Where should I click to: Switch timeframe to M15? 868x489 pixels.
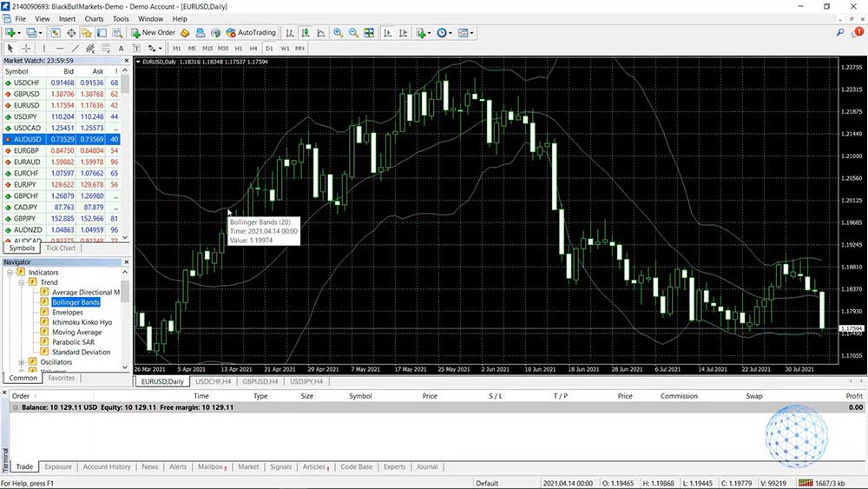[207, 49]
